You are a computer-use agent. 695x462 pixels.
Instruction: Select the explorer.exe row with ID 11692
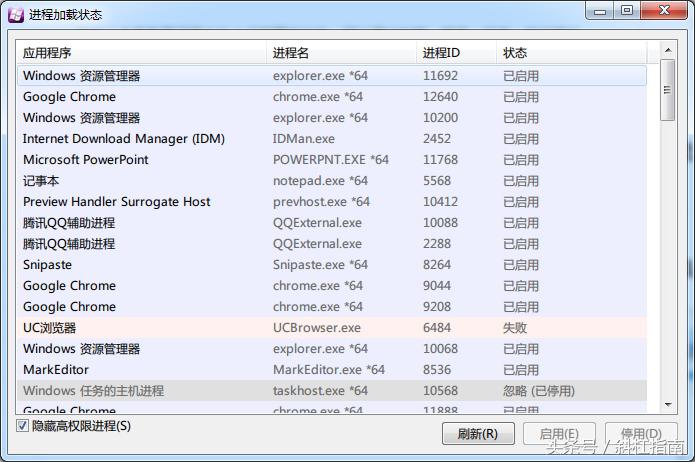tap(332, 76)
